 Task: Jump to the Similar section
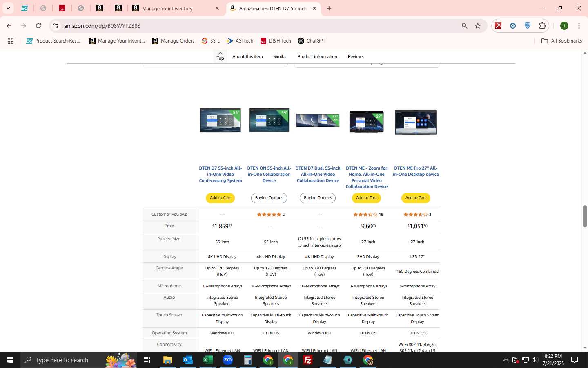[280, 57]
